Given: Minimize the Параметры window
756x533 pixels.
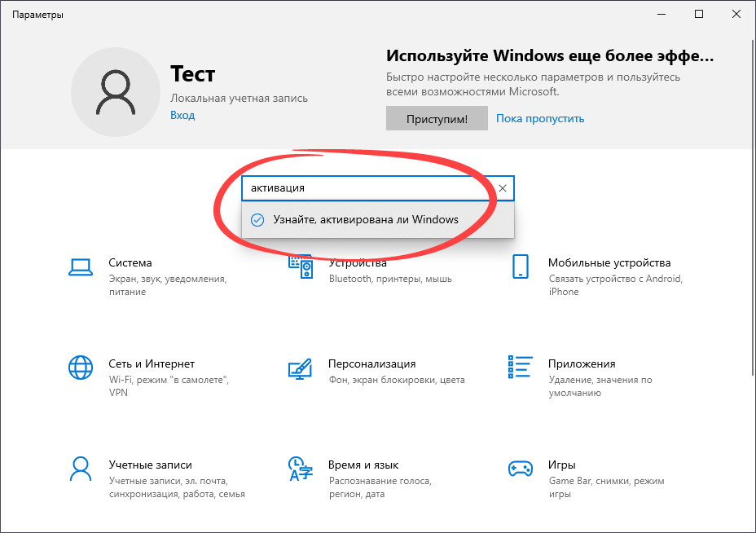Looking at the screenshot, I should coord(661,14).
